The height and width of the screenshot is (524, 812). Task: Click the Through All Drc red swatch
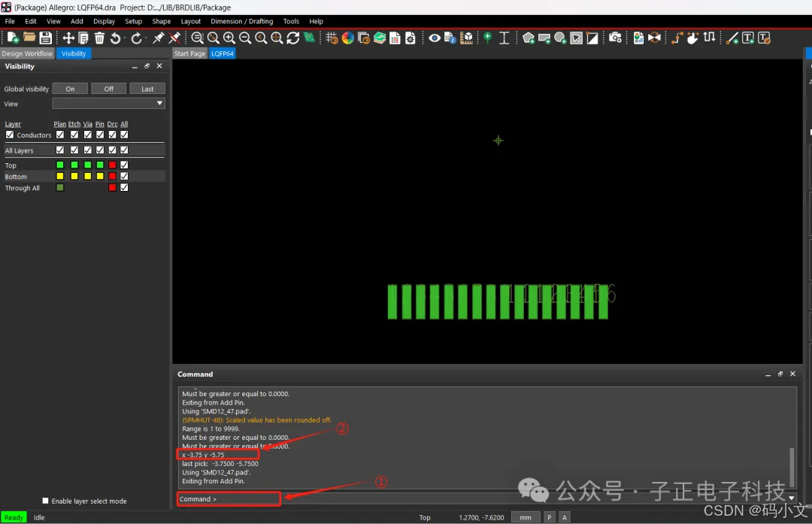[x=112, y=187]
